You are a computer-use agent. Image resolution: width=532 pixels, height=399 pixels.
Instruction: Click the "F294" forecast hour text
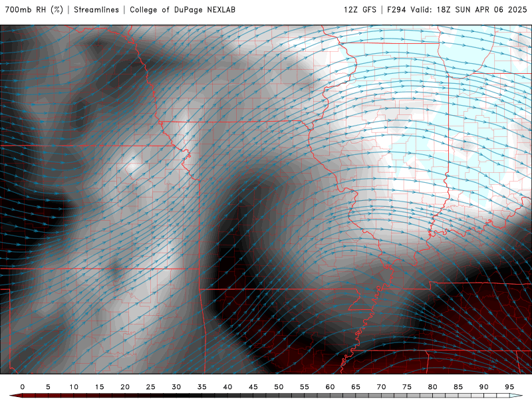coord(396,10)
